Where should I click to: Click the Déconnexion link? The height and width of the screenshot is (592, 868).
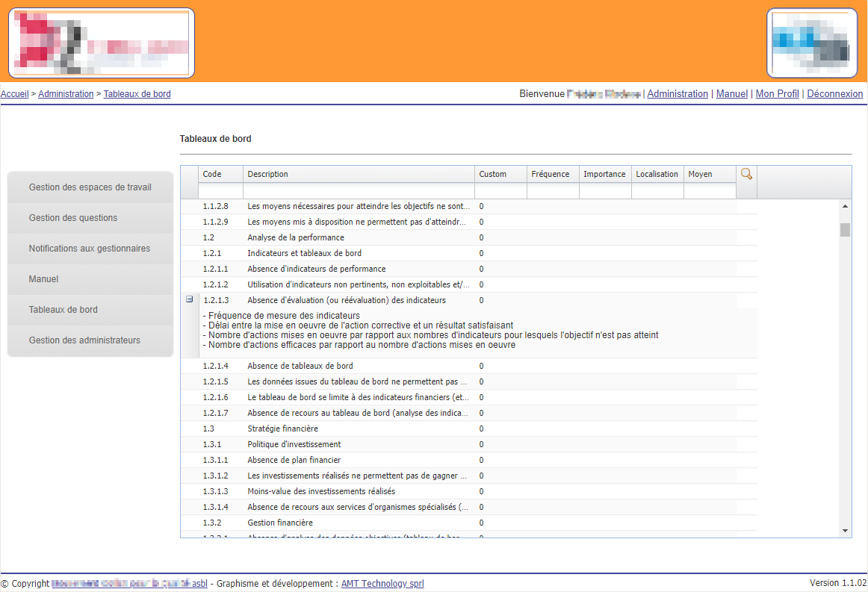coord(834,94)
